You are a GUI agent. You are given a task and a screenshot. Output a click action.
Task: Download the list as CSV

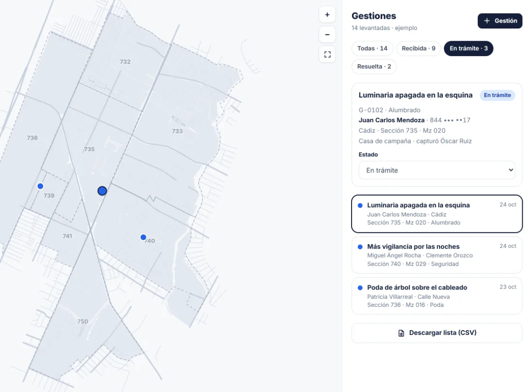click(437, 333)
